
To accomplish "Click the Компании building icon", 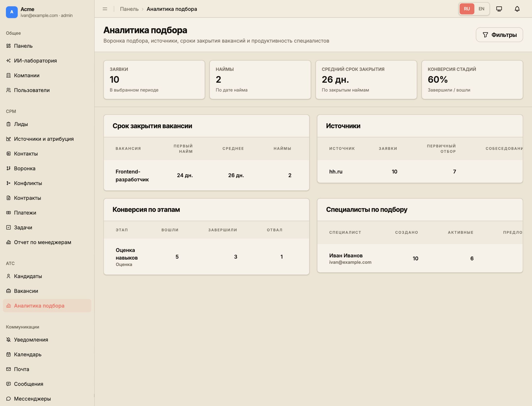I will pyautogui.click(x=9, y=75).
